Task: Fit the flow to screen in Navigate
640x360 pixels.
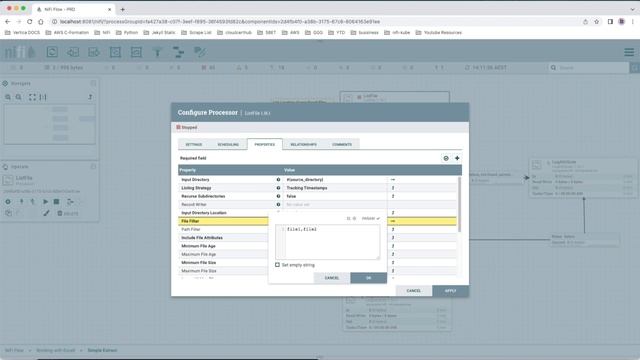Action: [32, 97]
